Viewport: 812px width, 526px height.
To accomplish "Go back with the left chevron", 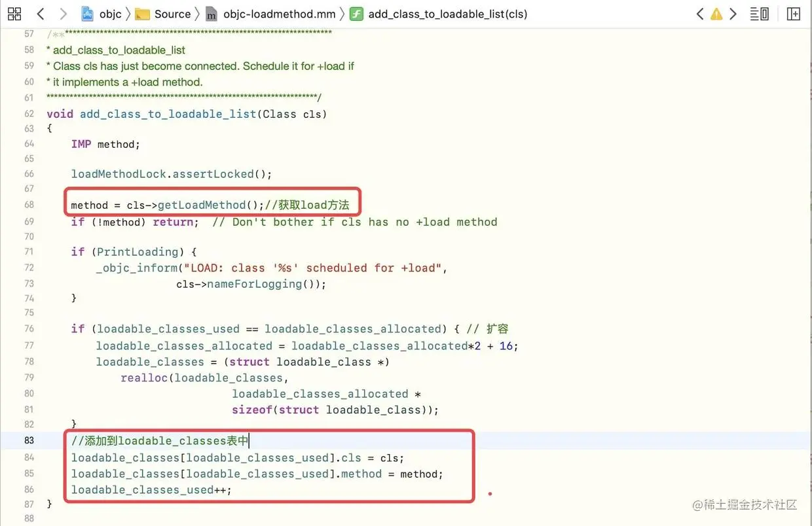I will click(41, 14).
